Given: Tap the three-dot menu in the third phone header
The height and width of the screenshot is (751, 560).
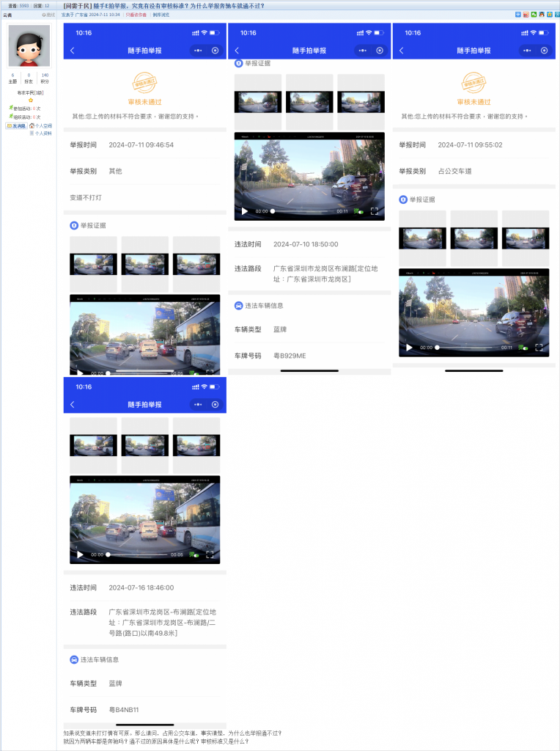Looking at the screenshot, I should [x=526, y=51].
